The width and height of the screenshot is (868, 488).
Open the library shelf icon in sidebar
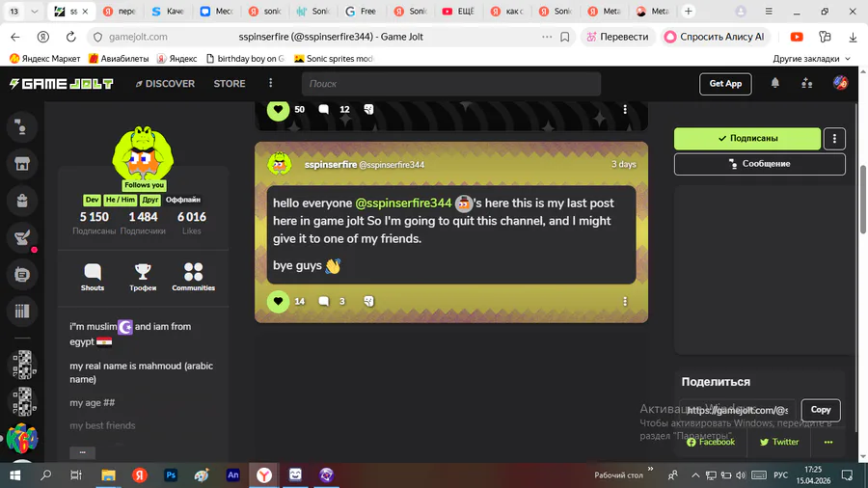[22, 311]
